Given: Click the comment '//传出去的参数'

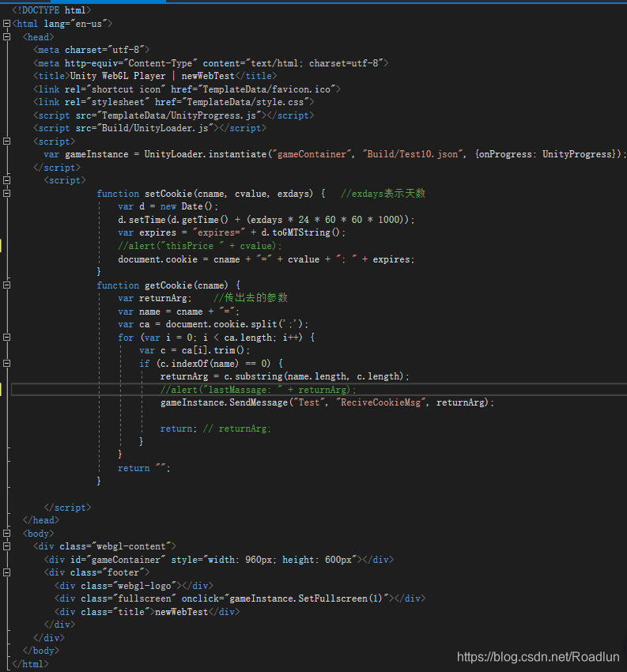Looking at the screenshot, I should pyautogui.click(x=251, y=298).
